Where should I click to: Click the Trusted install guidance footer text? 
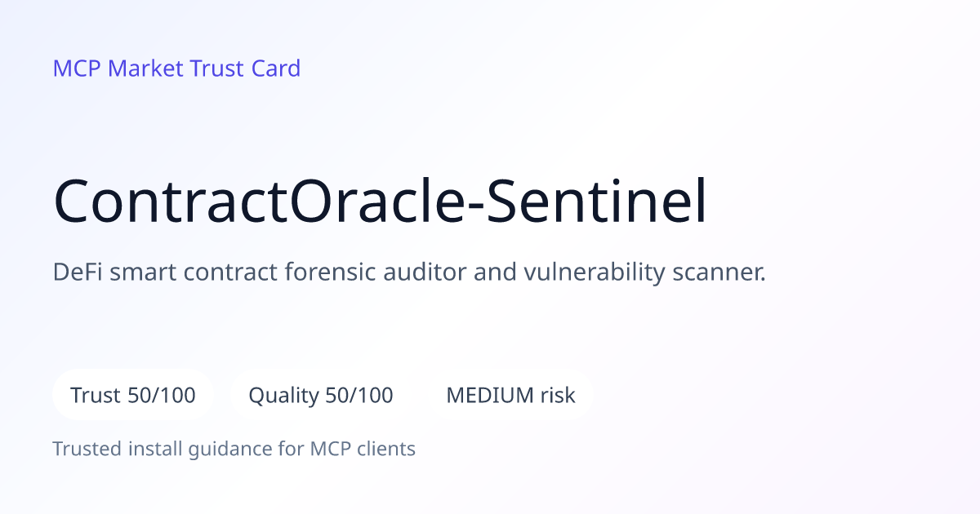(234, 449)
